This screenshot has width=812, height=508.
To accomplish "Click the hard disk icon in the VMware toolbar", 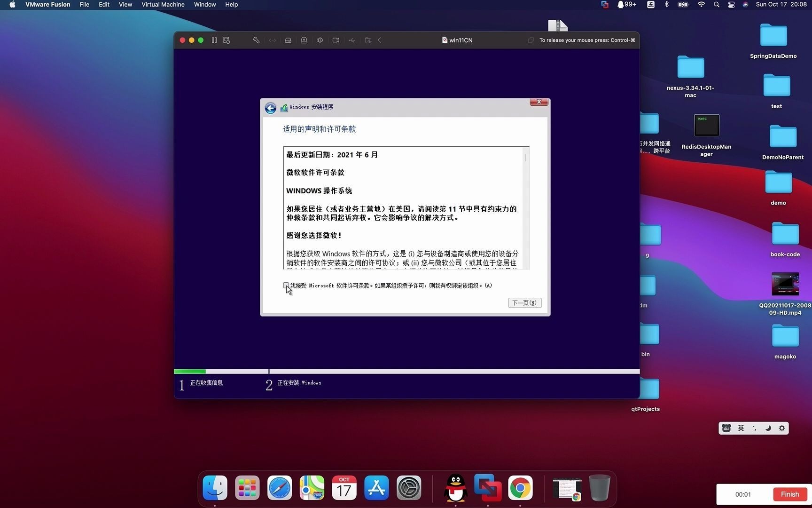I will 288,40.
